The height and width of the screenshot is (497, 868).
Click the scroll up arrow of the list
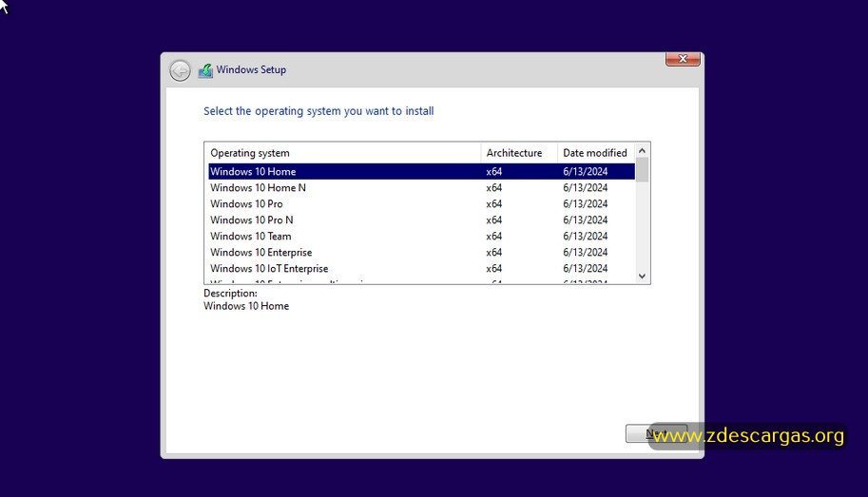click(642, 150)
